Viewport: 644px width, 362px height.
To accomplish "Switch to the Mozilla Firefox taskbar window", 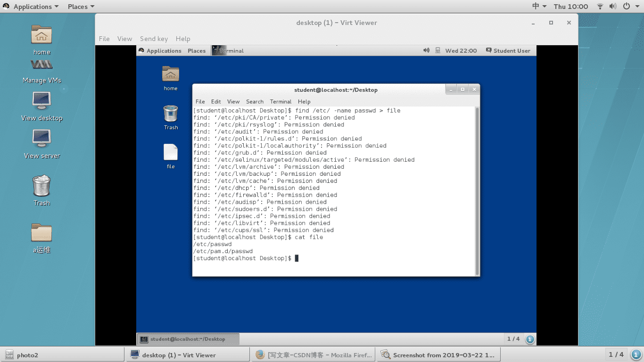I will (x=314, y=354).
